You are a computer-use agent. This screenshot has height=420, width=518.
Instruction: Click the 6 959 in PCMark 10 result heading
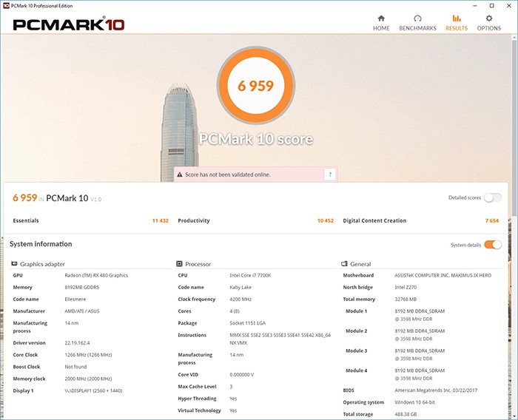click(57, 197)
